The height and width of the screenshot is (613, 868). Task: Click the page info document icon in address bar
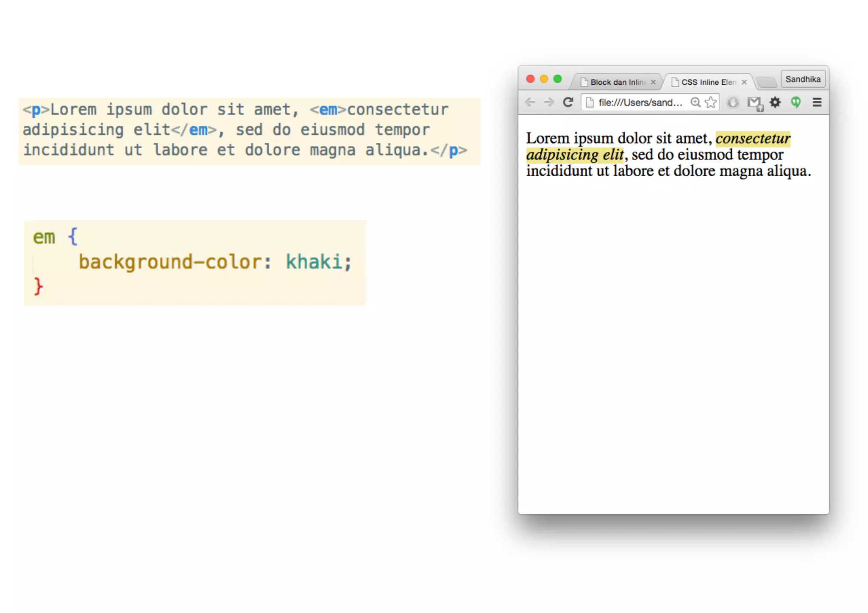(x=590, y=103)
